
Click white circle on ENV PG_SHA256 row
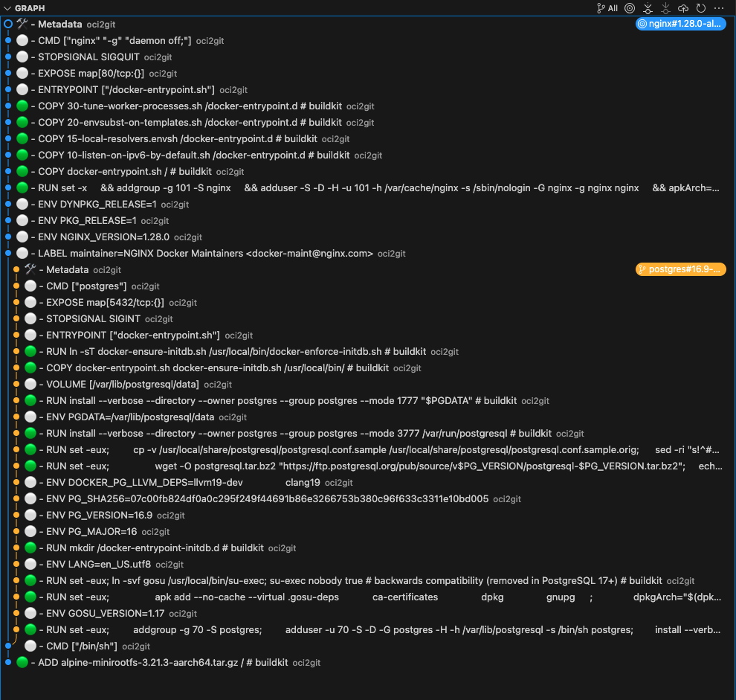point(30,499)
